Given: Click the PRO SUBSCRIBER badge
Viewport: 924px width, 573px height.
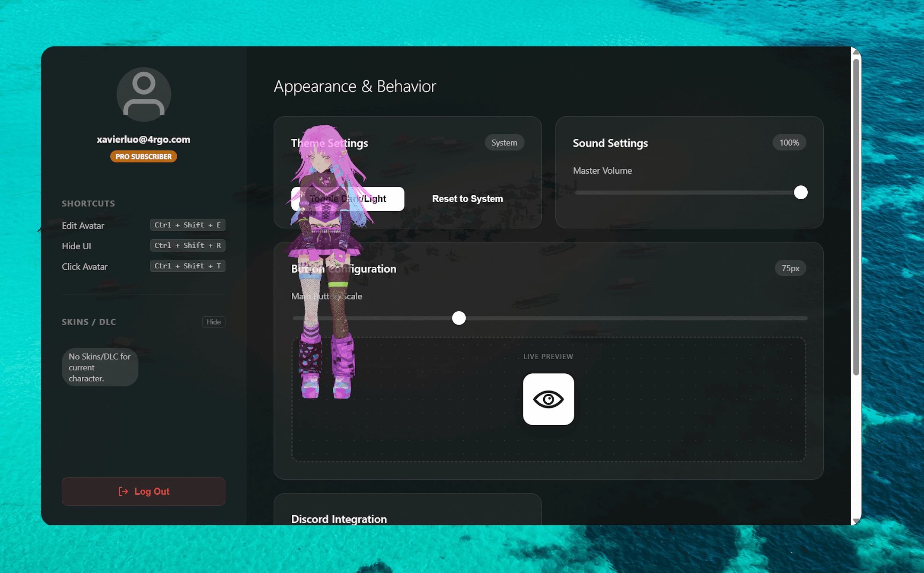Looking at the screenshot, I should [x=143, y=156].
